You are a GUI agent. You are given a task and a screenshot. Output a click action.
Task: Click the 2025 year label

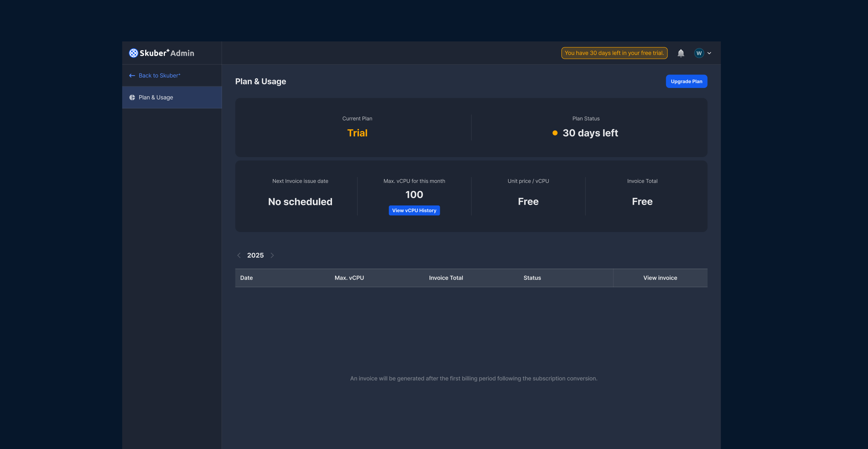point(255,255)
